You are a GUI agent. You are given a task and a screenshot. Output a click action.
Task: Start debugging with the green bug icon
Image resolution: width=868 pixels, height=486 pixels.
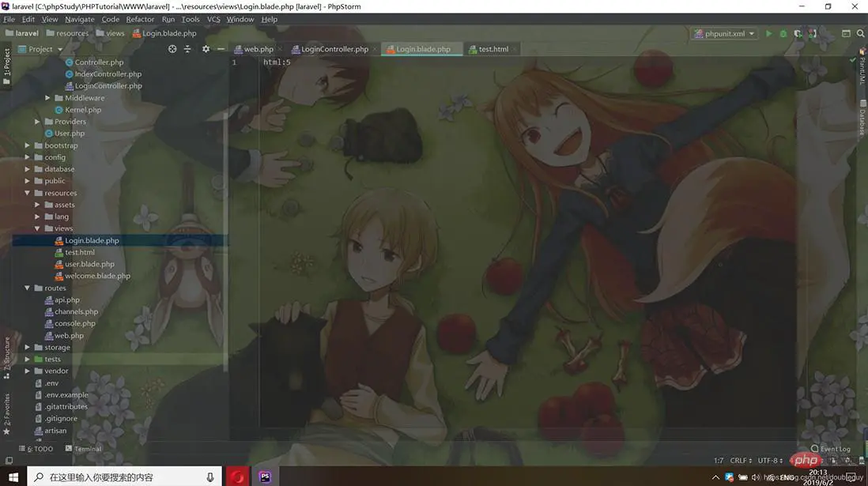tap(783, 34)
